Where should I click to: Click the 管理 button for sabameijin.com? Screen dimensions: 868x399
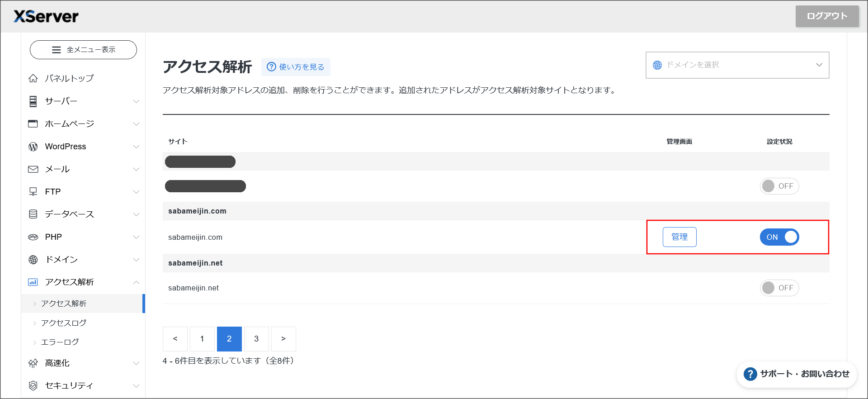(x=679, y=237)
